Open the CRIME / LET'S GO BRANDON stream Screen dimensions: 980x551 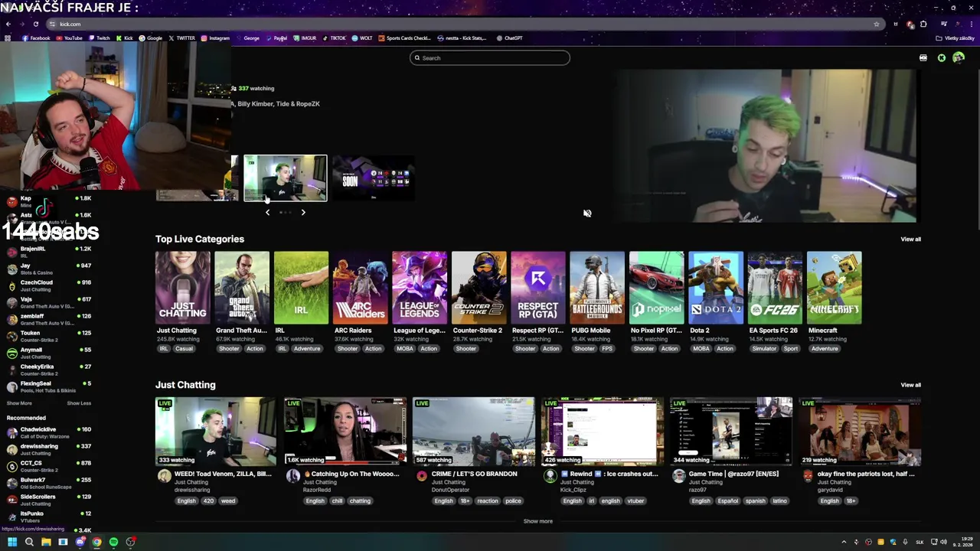point(474,432)
